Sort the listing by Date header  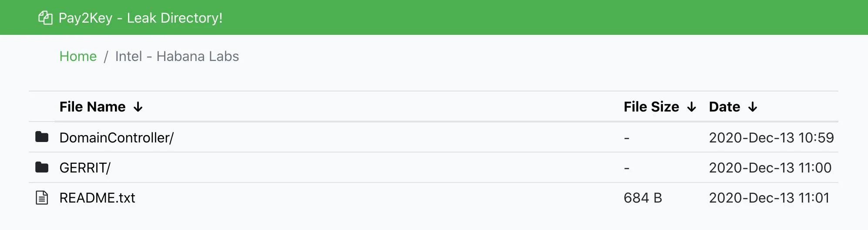tap(724, 107)
